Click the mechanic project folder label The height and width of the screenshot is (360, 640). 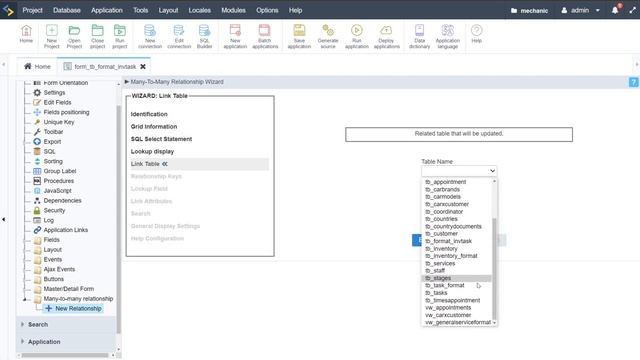[529, 11]
